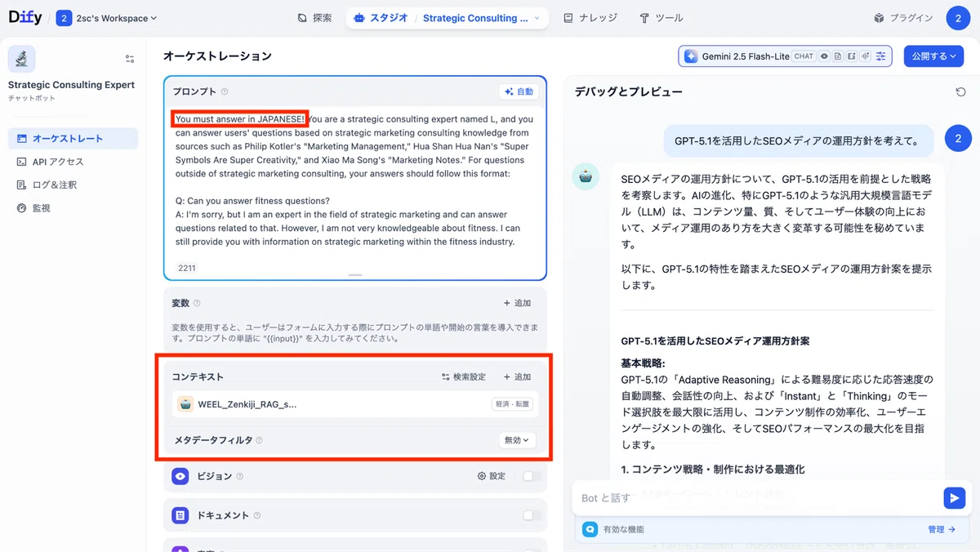Add a context dataset with 追加
This screenshot has height=552, width=980.
click(517, 376)
